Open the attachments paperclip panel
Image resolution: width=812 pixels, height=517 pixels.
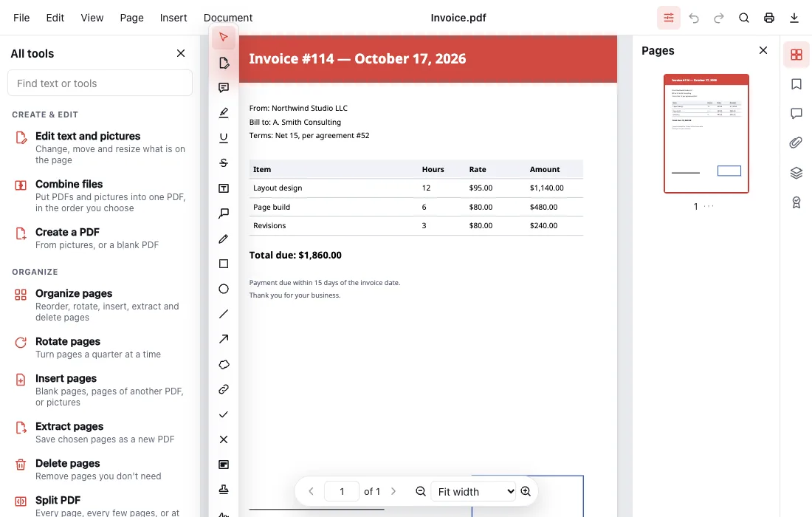click(796, 143)
